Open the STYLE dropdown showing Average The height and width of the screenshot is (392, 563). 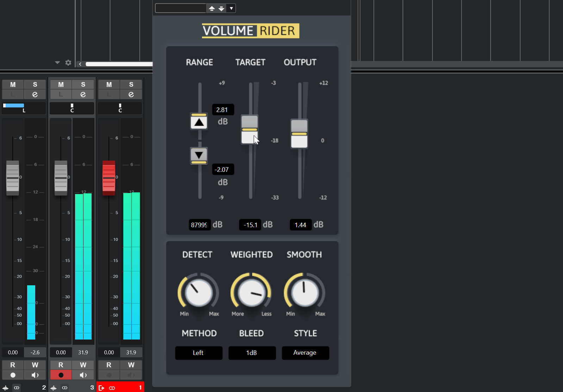pos(305,353)
